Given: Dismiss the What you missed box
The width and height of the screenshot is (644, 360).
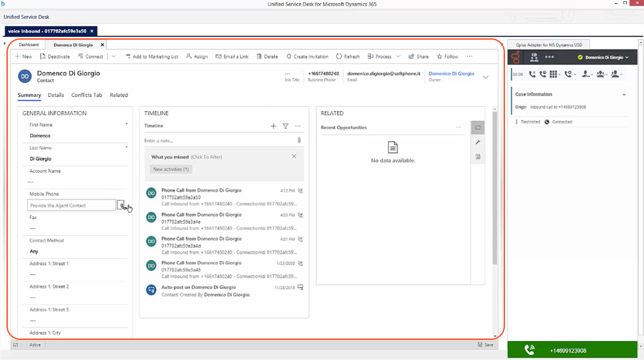Looking at the screenshot, I should click(294, 157).
